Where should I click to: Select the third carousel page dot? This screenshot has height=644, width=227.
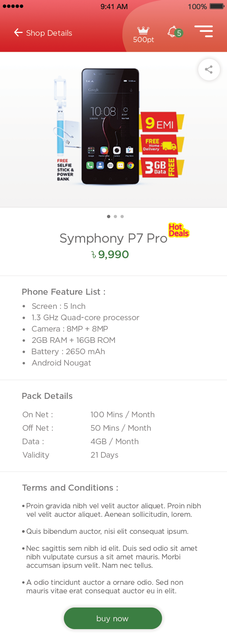pyautogui.click(x=122, y=216)
